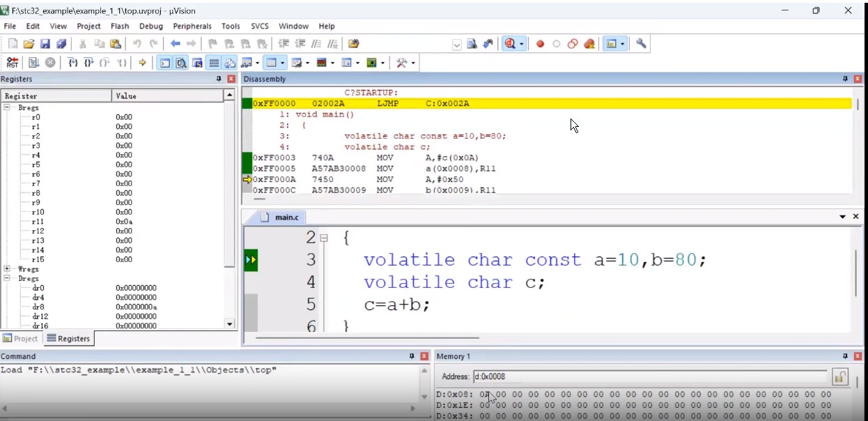The width and height of the screenshot is (868, 421).
Task: Step into one line icon
Action: click(72, 63)
